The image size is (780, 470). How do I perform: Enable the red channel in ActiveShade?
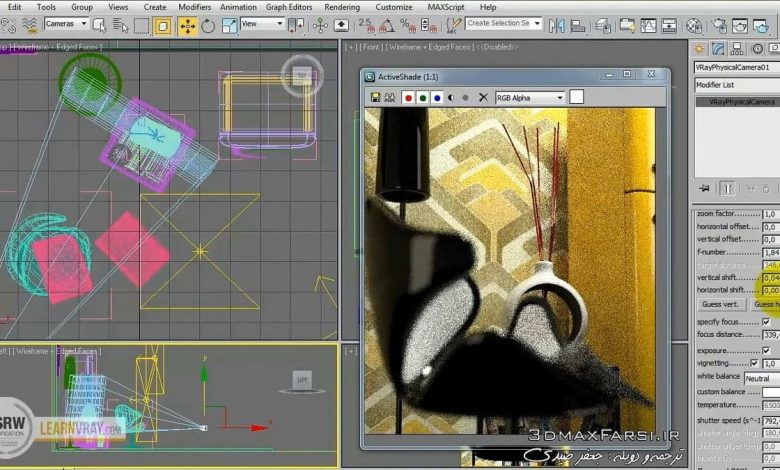[x=407, y=97]
